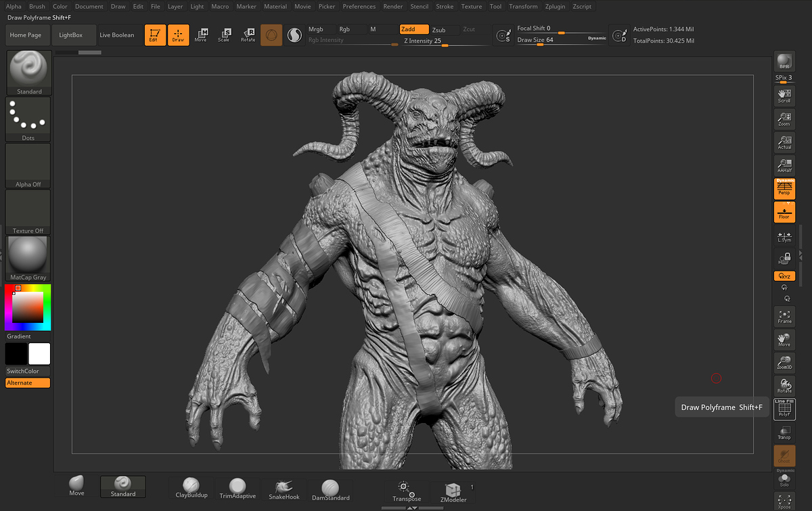Image resolution: width=812 pixels, height=511 pixels.
Task: Open the Stroke menu
Action: (x=445, y=6)
